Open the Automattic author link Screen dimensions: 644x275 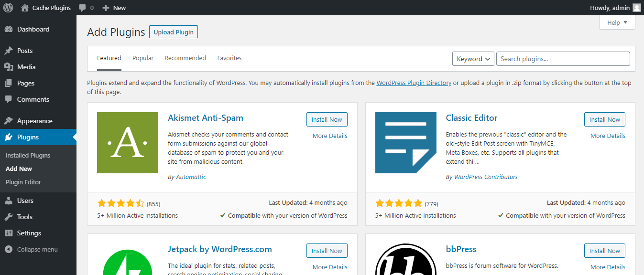191,177
